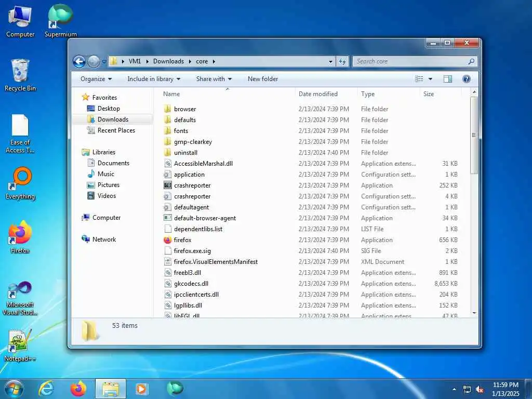The width and height of the screenshot is (532, 399).
Task: Select the crashreporter Application icon
Action: point(168,185)
